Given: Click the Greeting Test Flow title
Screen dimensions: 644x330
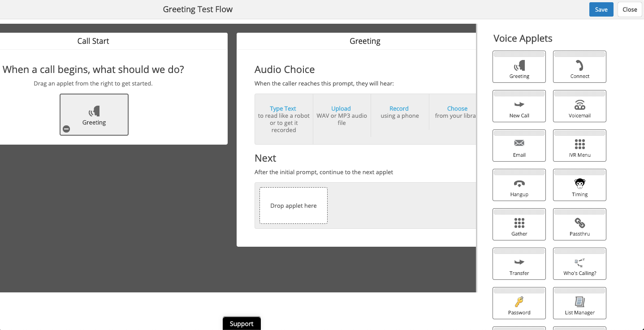Looking at the screenshot, I should click(198, 9).
